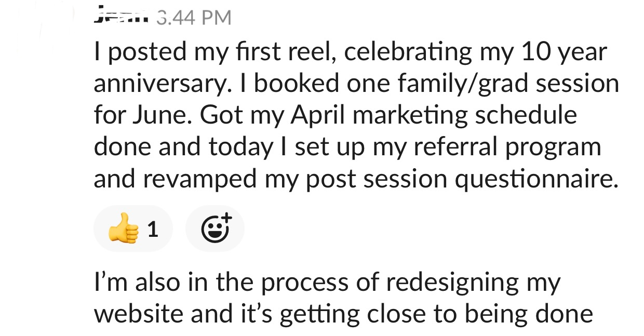Click the phrase "done and today" in the message
This screenshot has height=336, width=644.
point(183,147)
